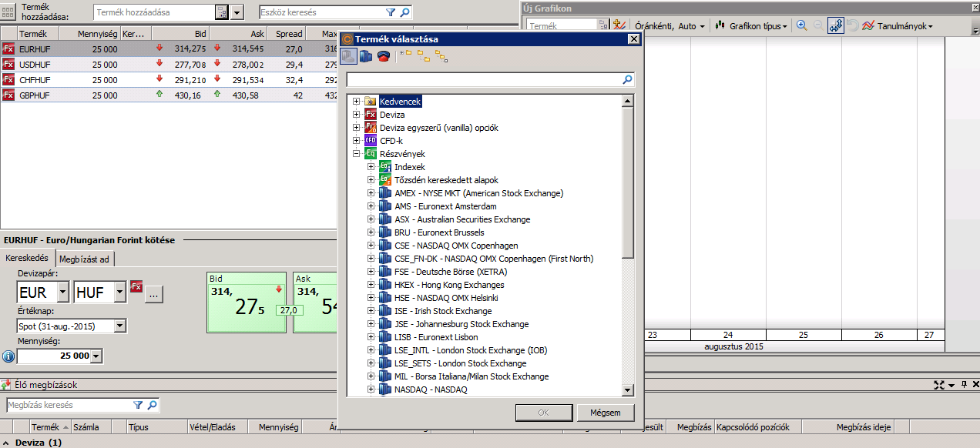Viewport: 980px width, 448px height.
Task: Expand the CFD-k tree node
Action: [x=357, y=141]
